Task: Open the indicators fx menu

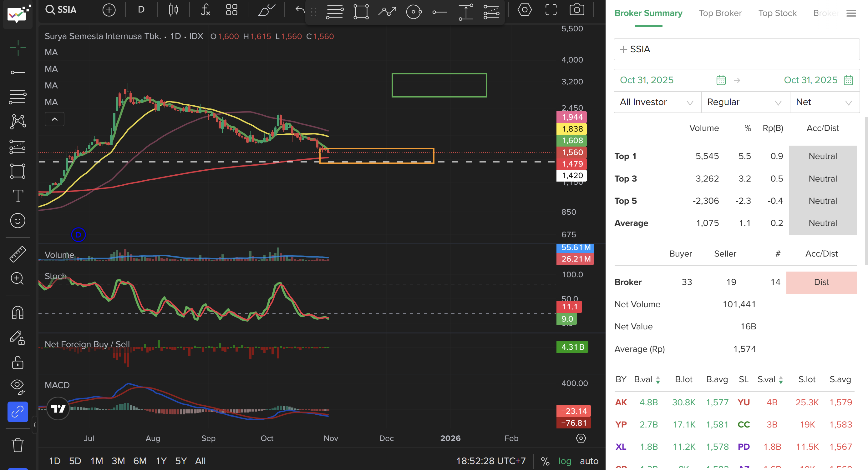Action: pyautogui.click(x=205, y=10)
